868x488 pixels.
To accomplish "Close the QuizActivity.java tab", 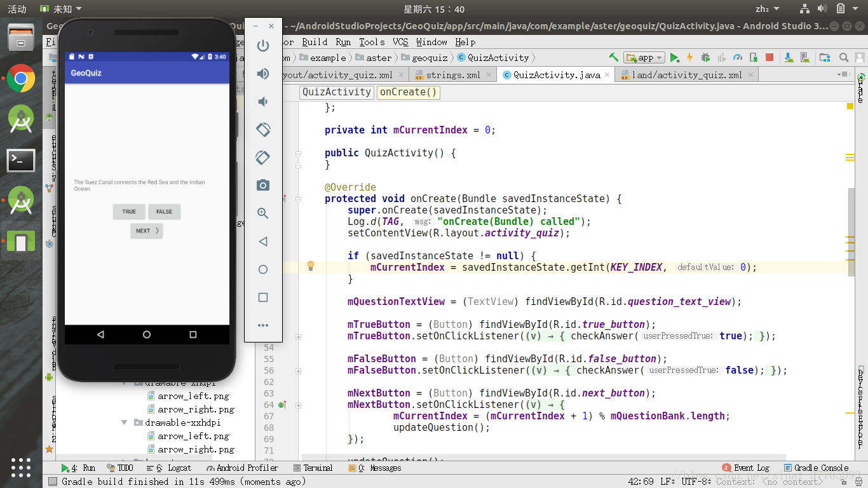I will (607, 74).
